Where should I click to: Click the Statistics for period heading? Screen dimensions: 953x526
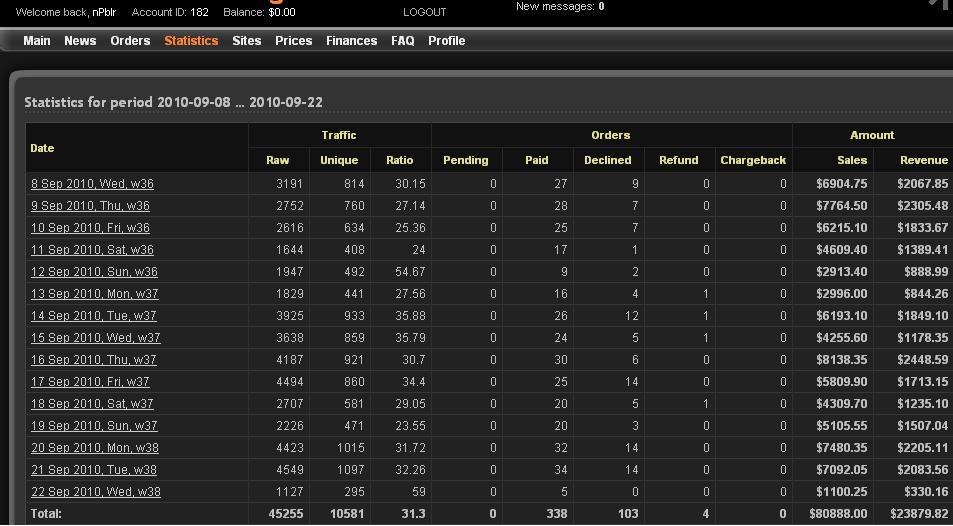click(173, 102)
